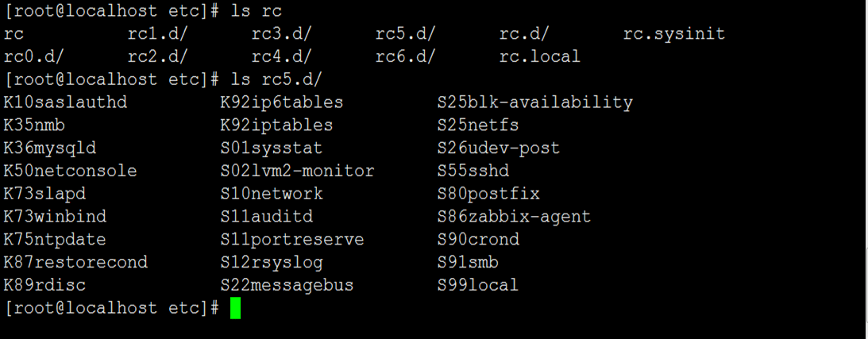This screenshot has width=868, height=339.
Task: Select the rc0.d/ directory name
Action: point(34,56)
